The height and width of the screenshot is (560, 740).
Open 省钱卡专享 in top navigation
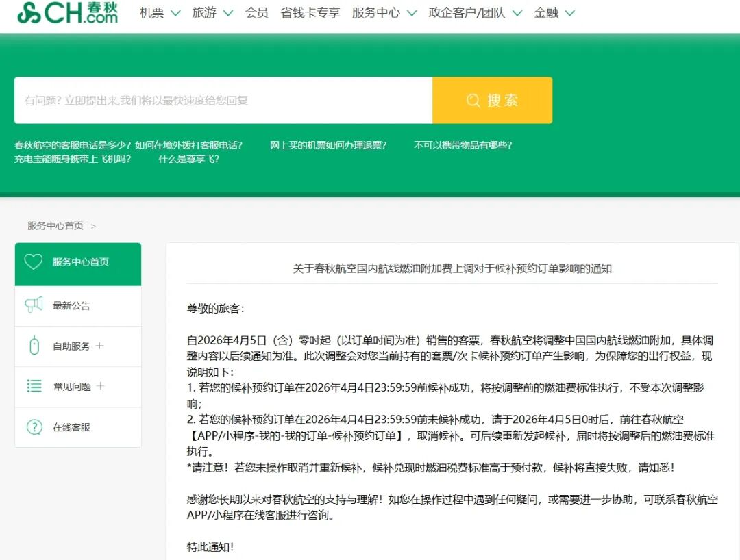click(310, 13)
